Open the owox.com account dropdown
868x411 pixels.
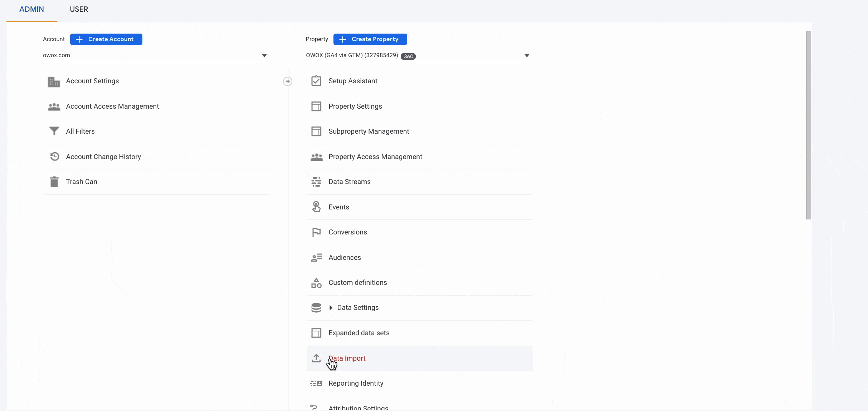264,55
